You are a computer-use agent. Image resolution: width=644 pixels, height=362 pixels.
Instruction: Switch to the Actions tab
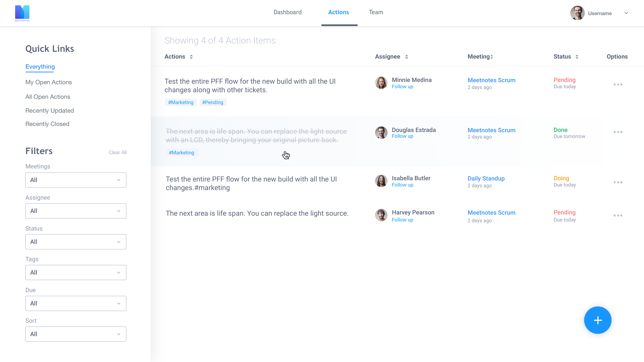338,12
